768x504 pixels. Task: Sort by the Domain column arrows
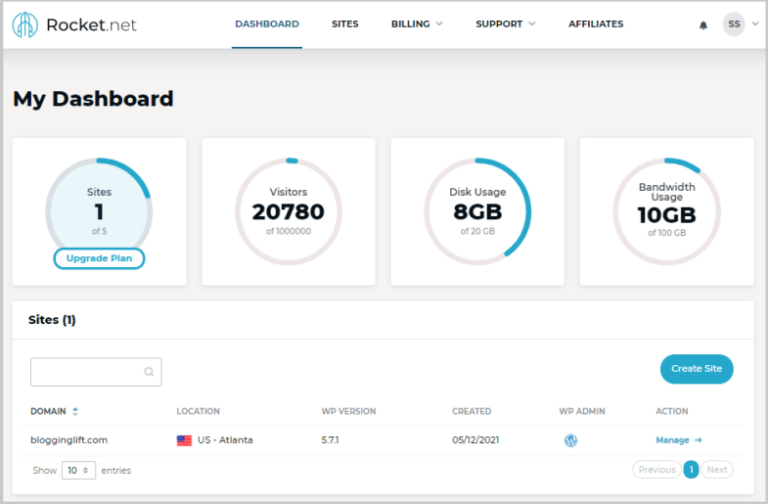tap(75, 411)
